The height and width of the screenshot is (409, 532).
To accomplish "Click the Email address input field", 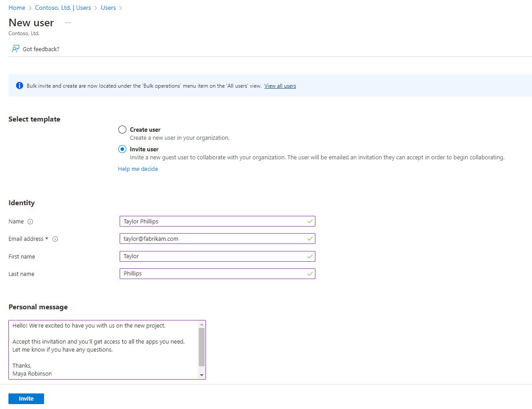I will (218, 239).
